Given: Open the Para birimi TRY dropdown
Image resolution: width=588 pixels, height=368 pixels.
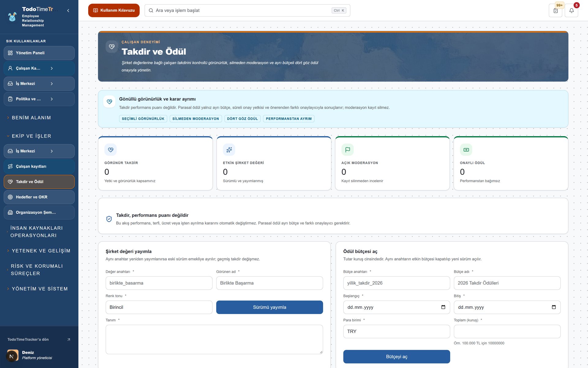Looking at the screenshot, I should (x=397, y=332).
